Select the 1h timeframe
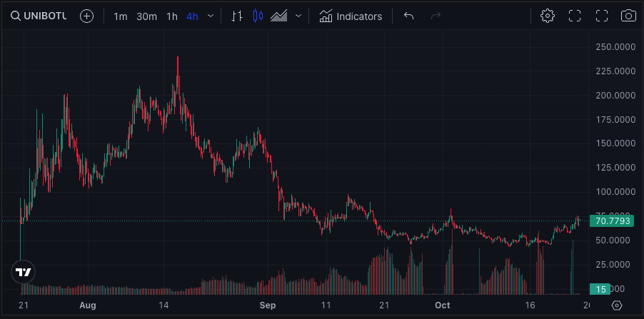The image size is (644, 319). [172, 16]
